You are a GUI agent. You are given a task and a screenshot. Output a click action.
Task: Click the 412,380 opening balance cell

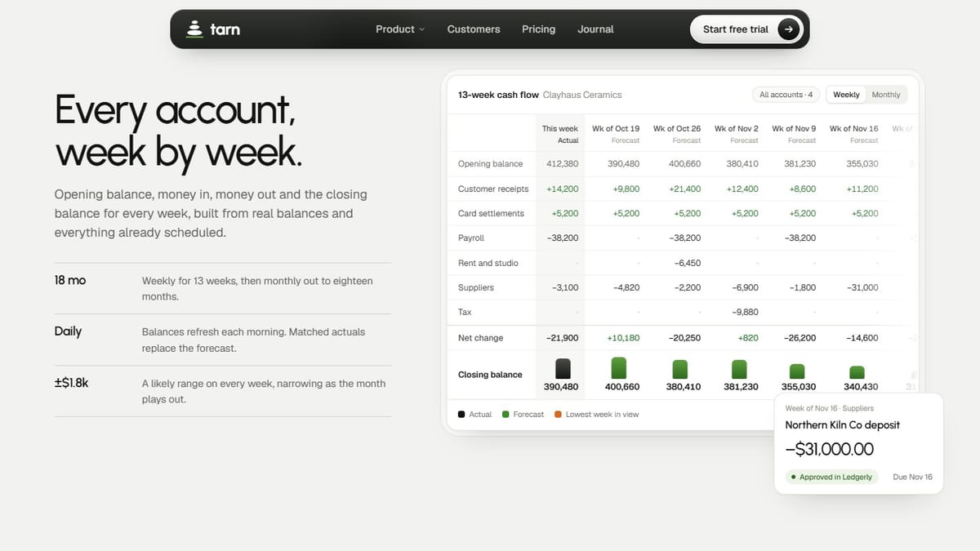point(563,164)
